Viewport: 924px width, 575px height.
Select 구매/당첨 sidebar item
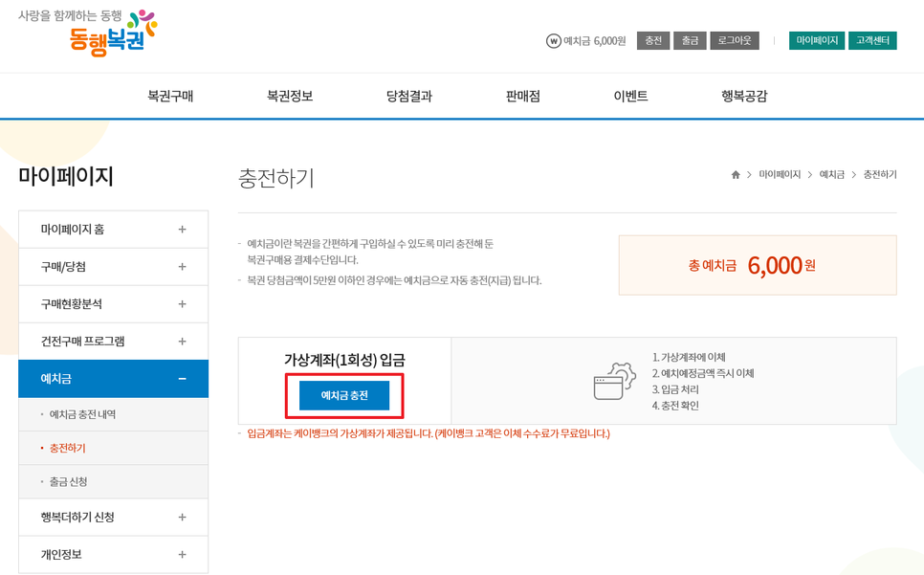point(113,267)
